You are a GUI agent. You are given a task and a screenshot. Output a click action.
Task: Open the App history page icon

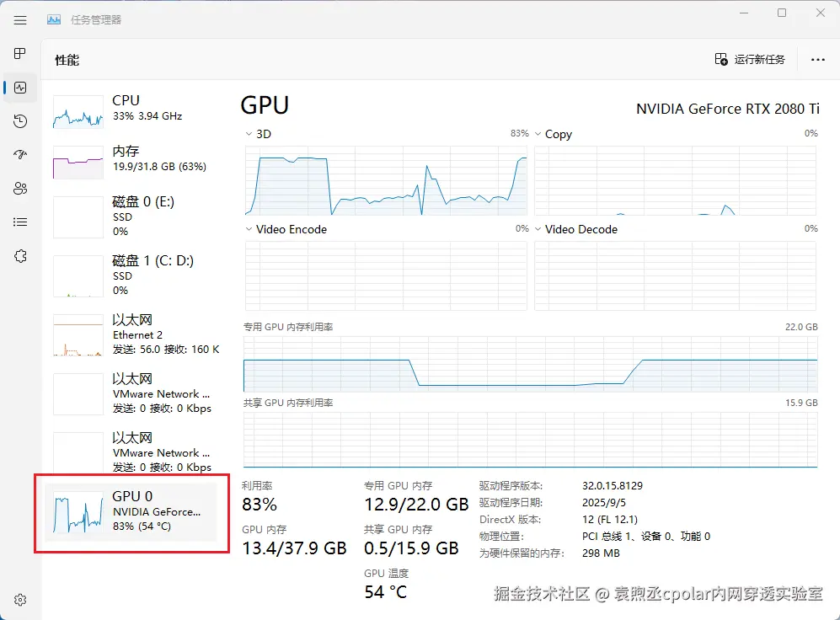20,121
